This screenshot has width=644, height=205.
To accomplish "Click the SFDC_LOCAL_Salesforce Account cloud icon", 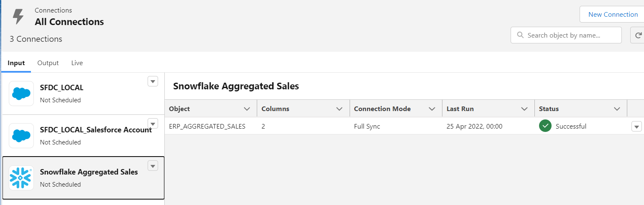I will (x=21, y=136).
